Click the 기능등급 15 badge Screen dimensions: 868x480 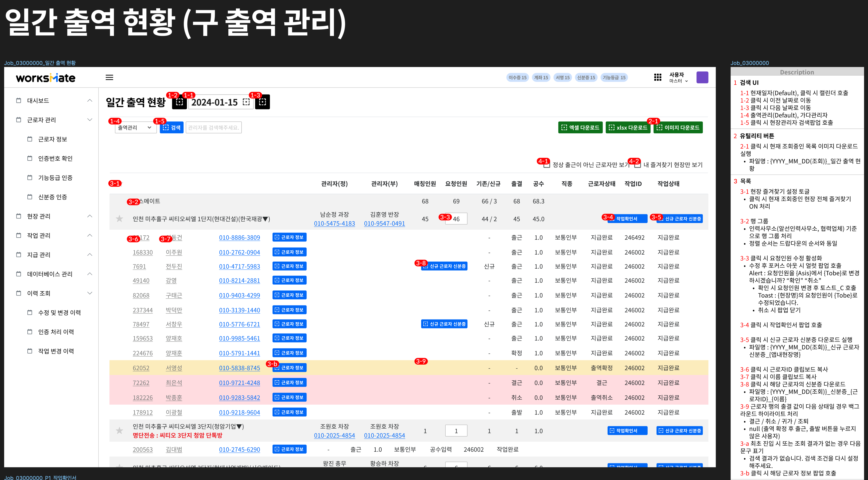(614, 78)
